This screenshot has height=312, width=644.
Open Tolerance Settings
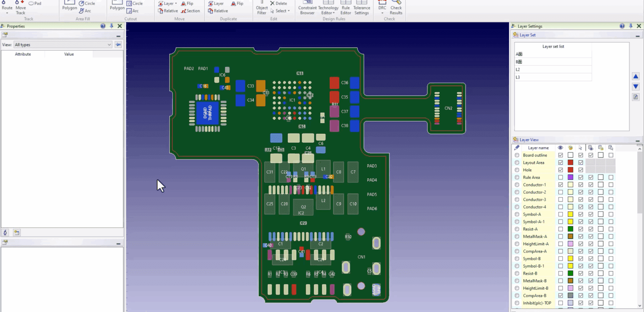click(361, 8)
